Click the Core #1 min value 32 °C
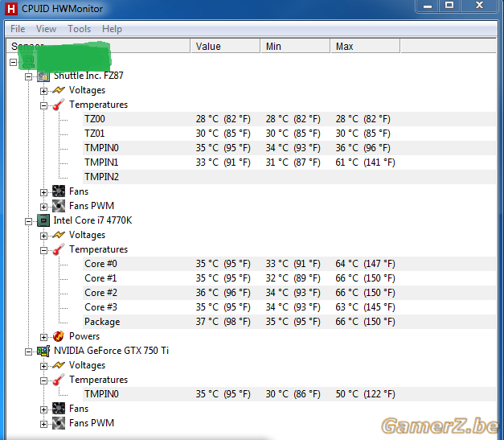The image size is (504, 440). [x=293, y=278]
